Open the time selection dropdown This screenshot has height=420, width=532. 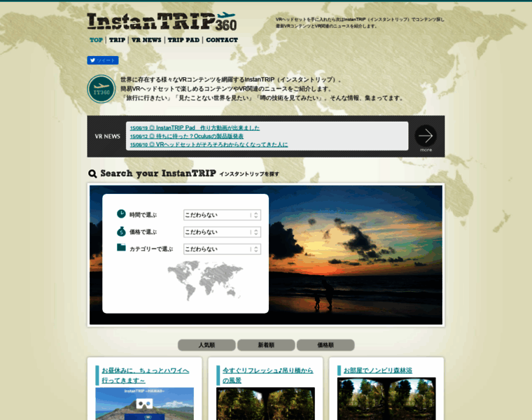(222, 215)
